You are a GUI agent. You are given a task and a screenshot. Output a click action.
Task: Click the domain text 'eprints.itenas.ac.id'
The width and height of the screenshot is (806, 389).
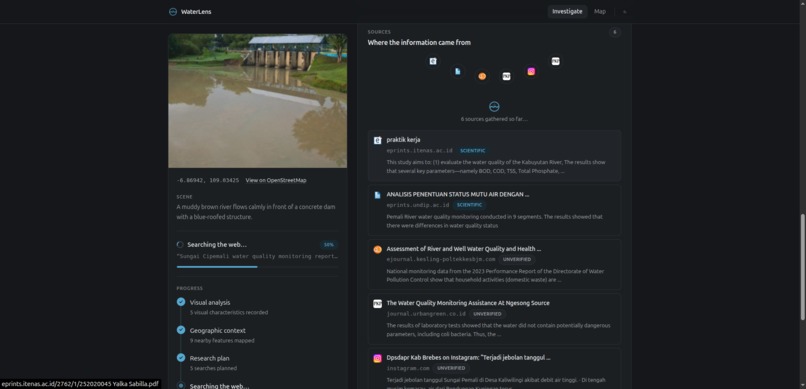pyautogui.click(x=419, y=151)
